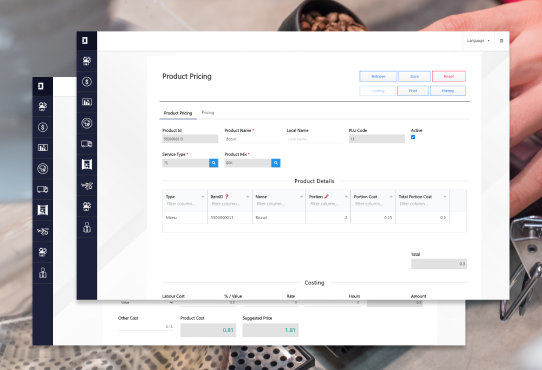This screenshot has width=542, height=370.
Task: Click sort arrow on Total Portion Cost column
Action: coord(445,196)
